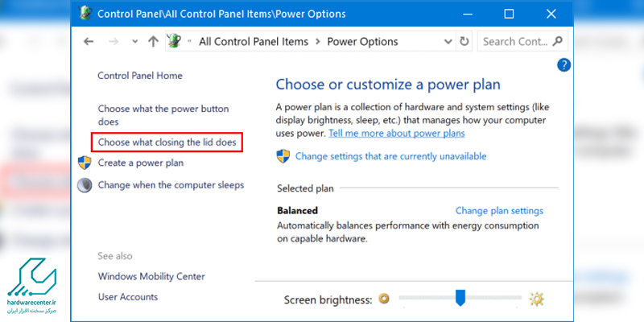Expand the address bar history dropdown

coord(448,41)
